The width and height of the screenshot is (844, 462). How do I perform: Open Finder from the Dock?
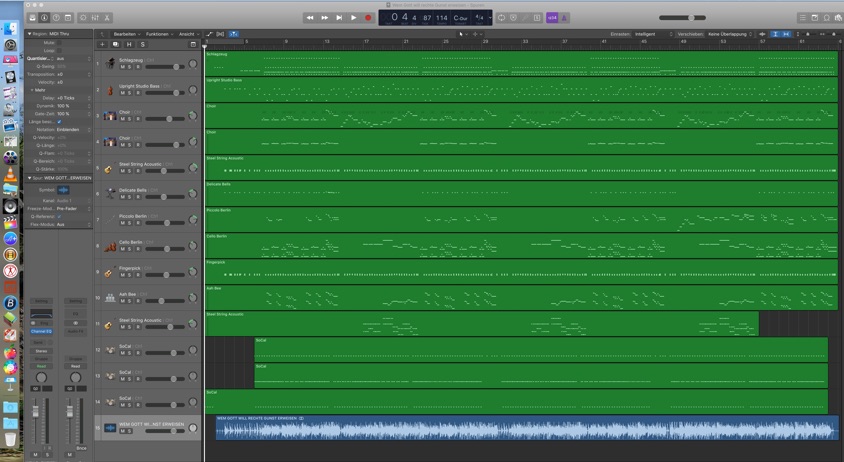tap(10, 29)
